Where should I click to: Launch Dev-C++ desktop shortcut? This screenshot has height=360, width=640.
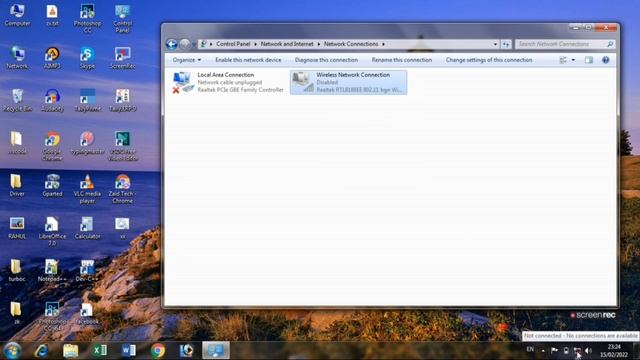tap(87, 270)
